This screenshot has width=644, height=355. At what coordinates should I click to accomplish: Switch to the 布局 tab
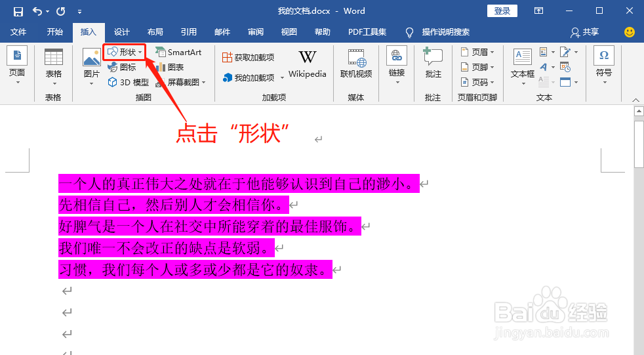coord(155,32)
